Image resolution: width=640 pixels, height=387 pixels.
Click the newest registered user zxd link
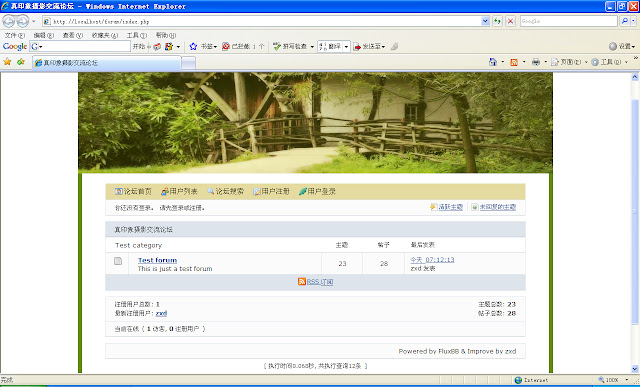click(161, 313)
